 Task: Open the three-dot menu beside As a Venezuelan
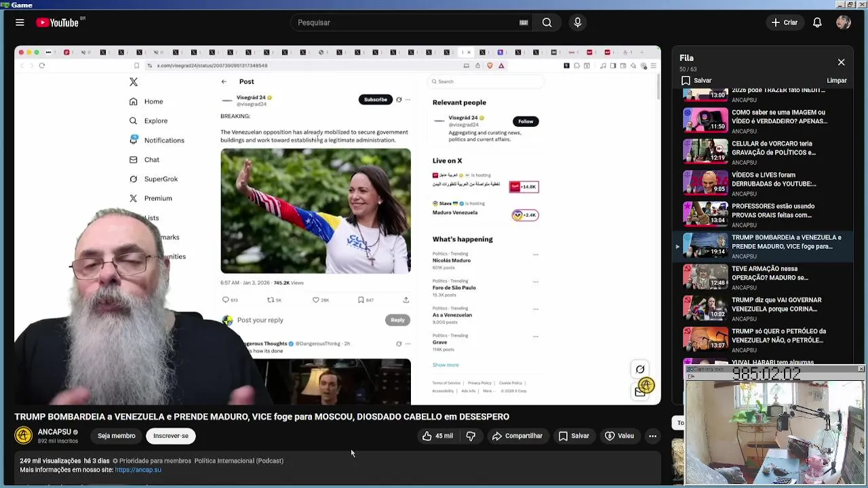(536, 309)
